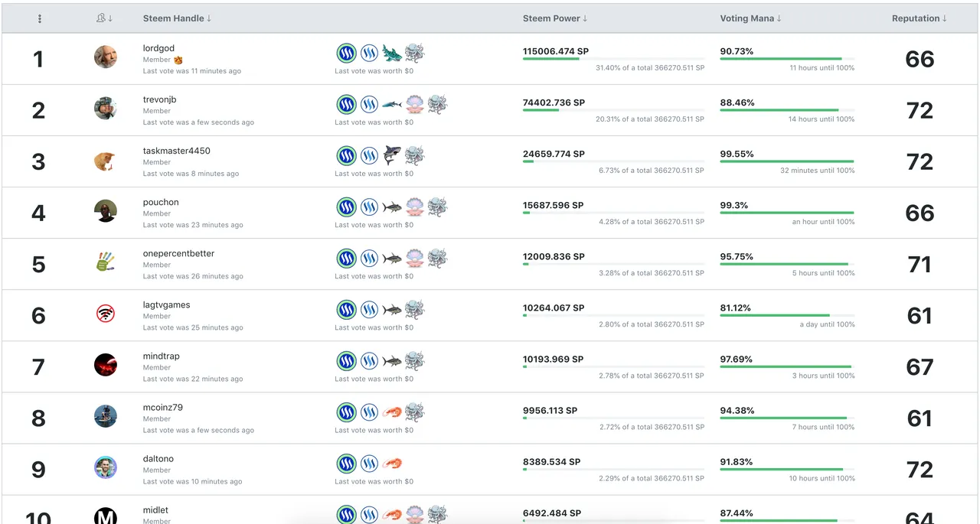Screen dimensions: 980x524
Task: Click the octopus badge in mcoinz79's row
Action: pos(414,412)
